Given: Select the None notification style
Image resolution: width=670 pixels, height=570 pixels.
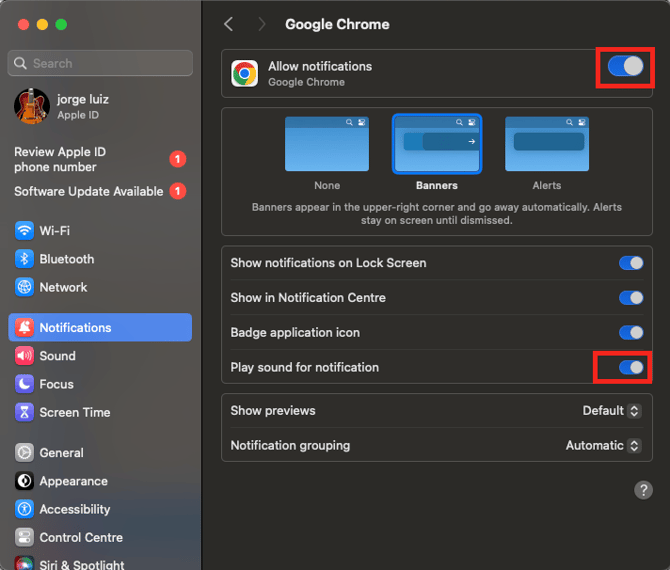Looking at the screenshot, I should pyautogui.click(x=327, y=144).
